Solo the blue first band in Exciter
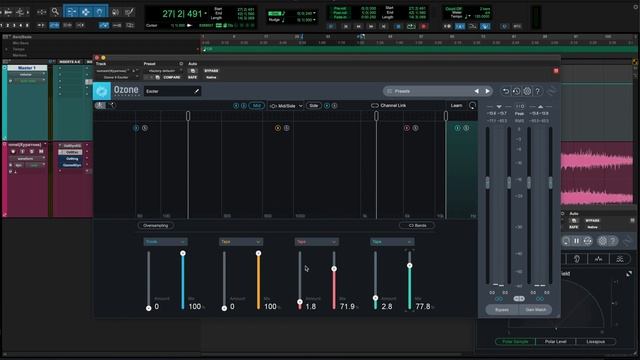 coord(145,128)
